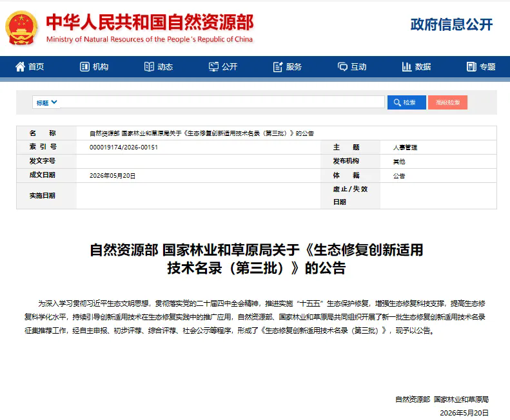Click the 其他 publishing agency value

399,162
